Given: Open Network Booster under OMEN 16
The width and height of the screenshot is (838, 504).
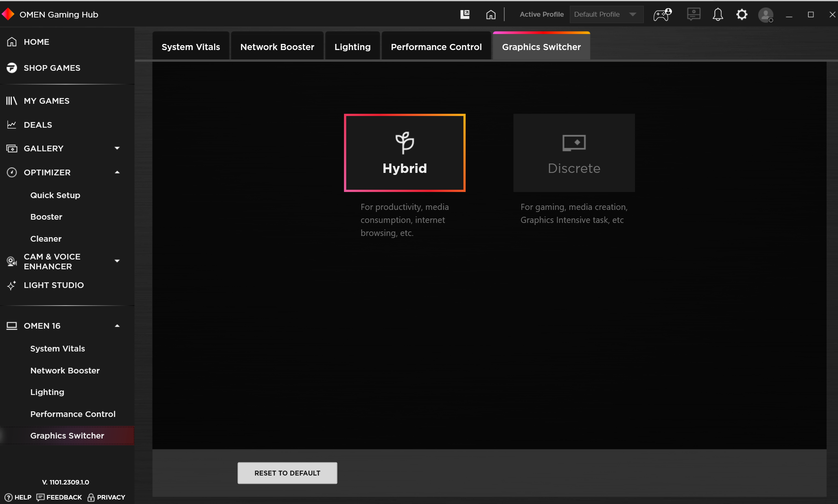Looking at the screenshot, I should pos(65,371).
